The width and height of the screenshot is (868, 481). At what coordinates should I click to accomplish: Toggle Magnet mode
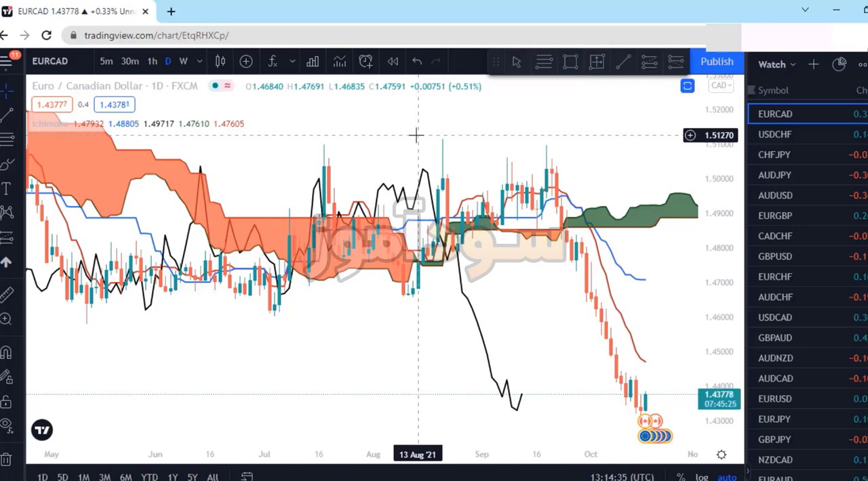pyautogui.click(x=7, y=352)
